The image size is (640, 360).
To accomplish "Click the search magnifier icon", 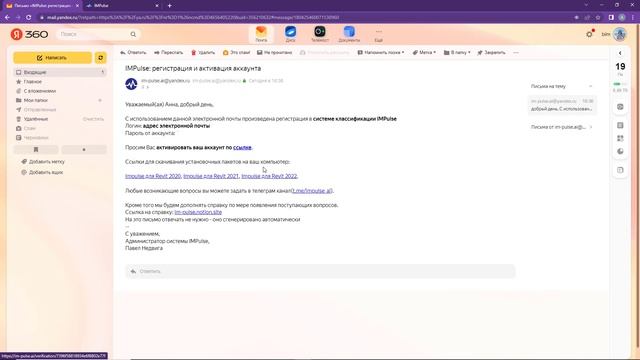I will (133, 34).
